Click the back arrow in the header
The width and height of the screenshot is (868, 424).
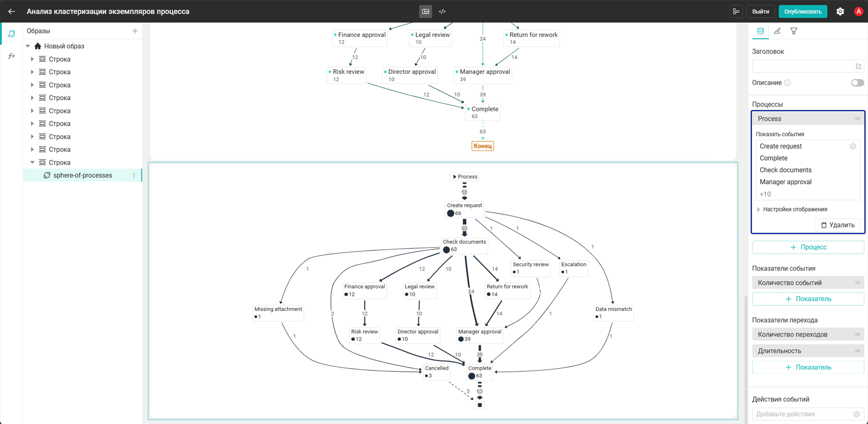click(x=12, y=12)
